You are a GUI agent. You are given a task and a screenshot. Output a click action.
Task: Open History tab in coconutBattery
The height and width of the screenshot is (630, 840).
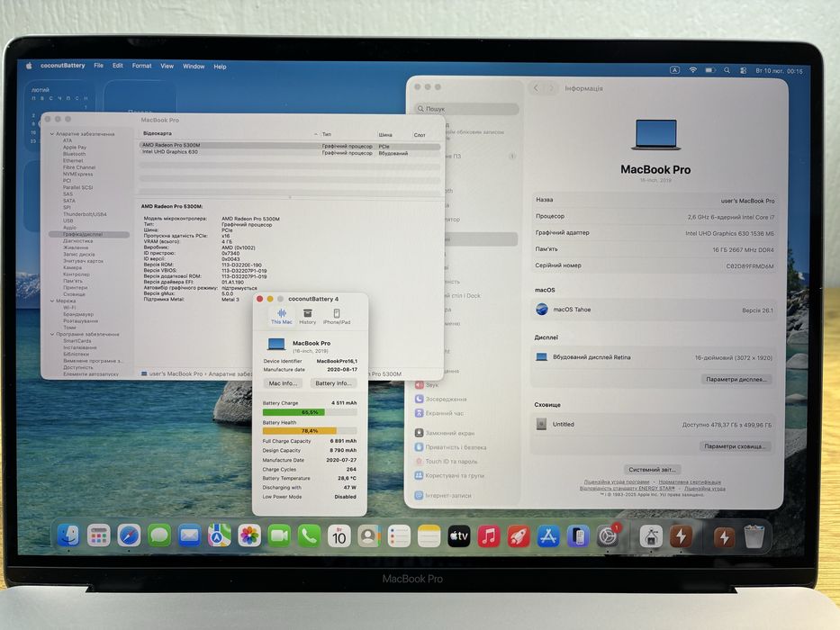point(308,317)
